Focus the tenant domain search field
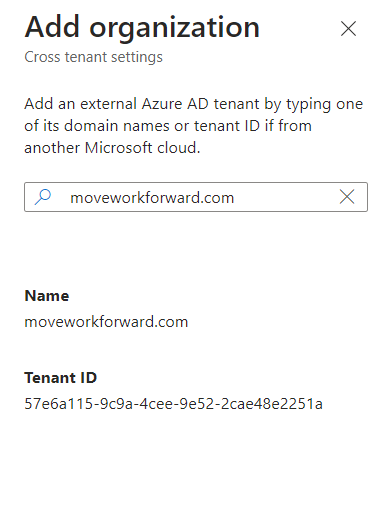This screenshot has height=527, width=388. [196, 197]
